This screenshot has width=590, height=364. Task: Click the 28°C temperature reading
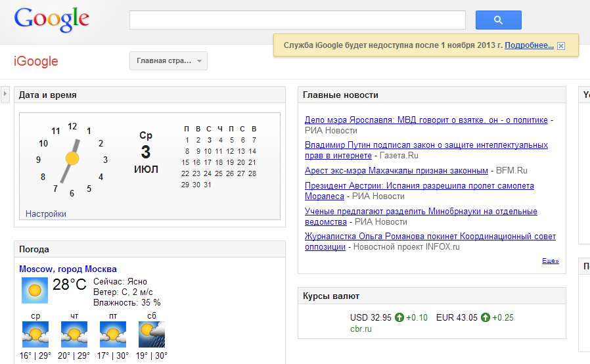tap(69, 284)
